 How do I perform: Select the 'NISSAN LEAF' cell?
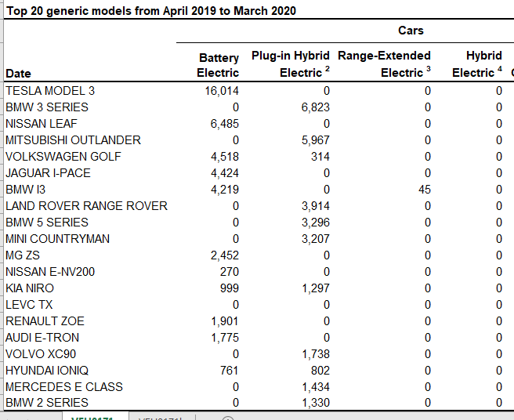pyautogui.click(x=42, y=124)
